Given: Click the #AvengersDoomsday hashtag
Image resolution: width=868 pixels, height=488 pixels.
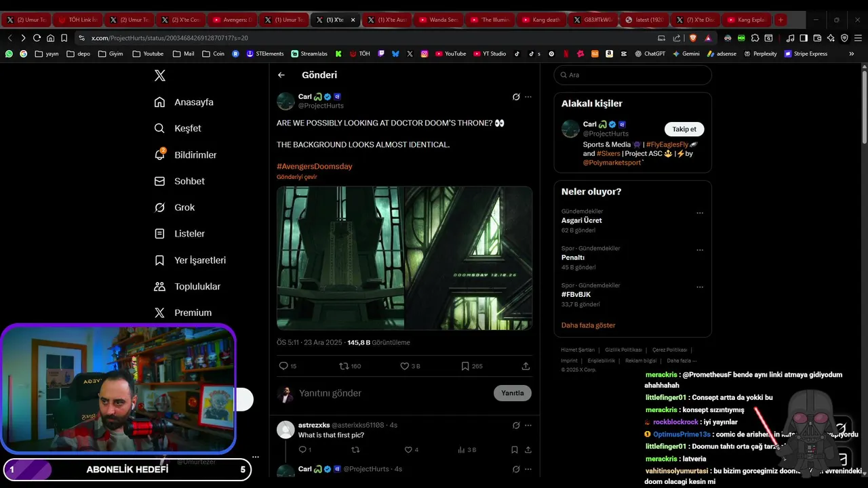Looking at the screenshot, I should coord(314,166).
